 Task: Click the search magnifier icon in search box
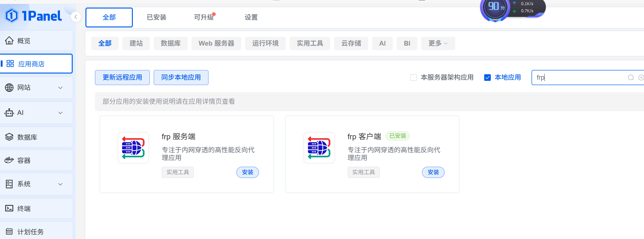tap(631, 77)
